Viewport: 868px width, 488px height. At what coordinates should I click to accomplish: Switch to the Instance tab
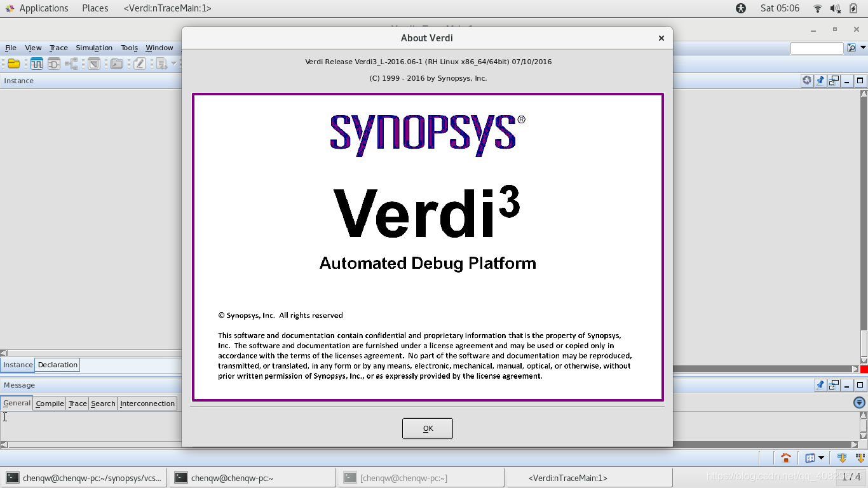click(x=18, y=365)
